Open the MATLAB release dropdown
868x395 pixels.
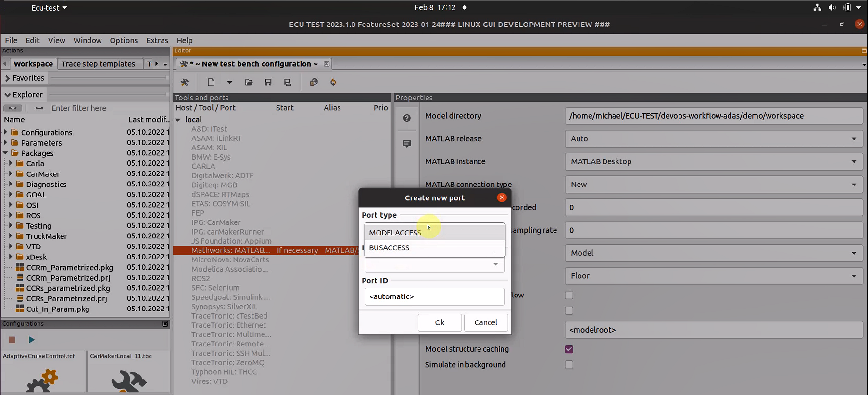point(713,139)
